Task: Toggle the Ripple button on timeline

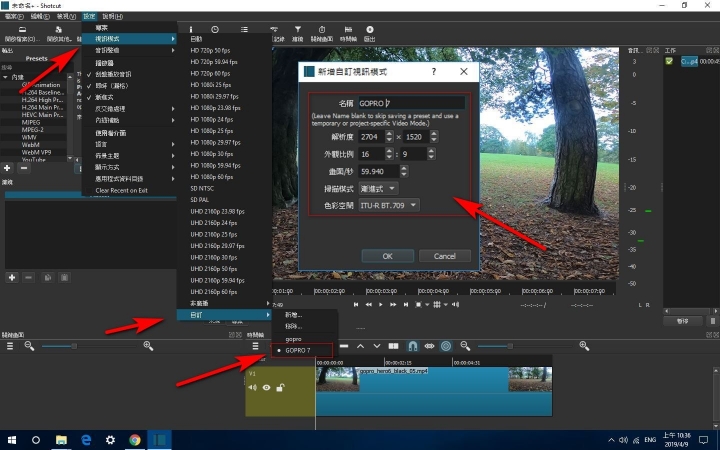Action: [x=446, y=346]
